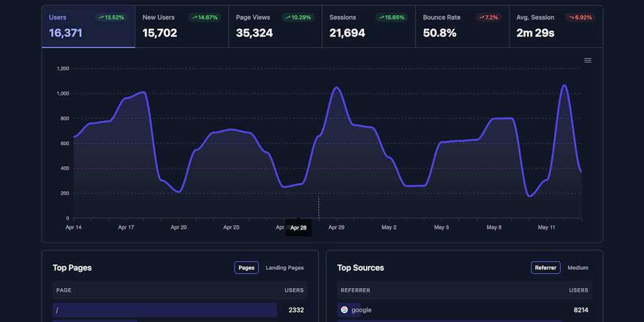The width and height of the screenshot is (644, 322).
Task: Click the 6.92% Avg. Session trend badge
Action: [x=579, y=18]
